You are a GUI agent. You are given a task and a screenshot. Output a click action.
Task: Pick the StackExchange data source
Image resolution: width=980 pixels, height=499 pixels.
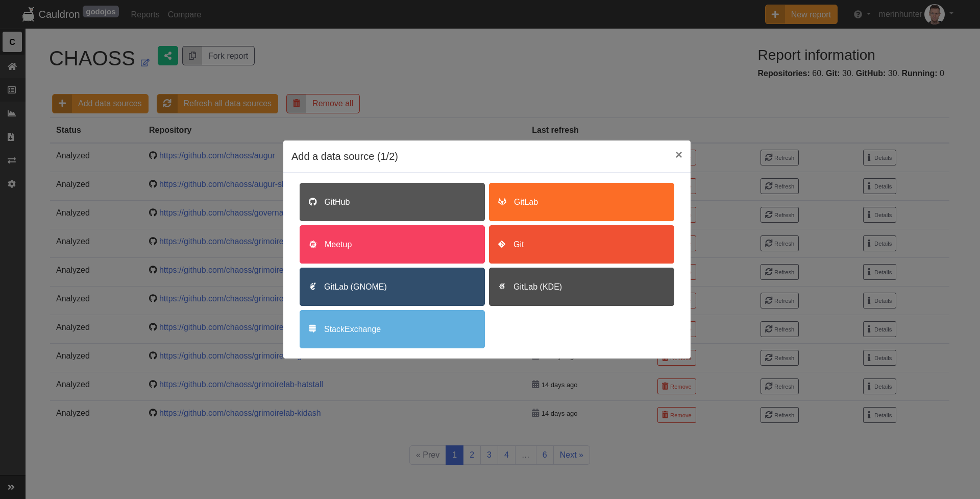[392, 329]
